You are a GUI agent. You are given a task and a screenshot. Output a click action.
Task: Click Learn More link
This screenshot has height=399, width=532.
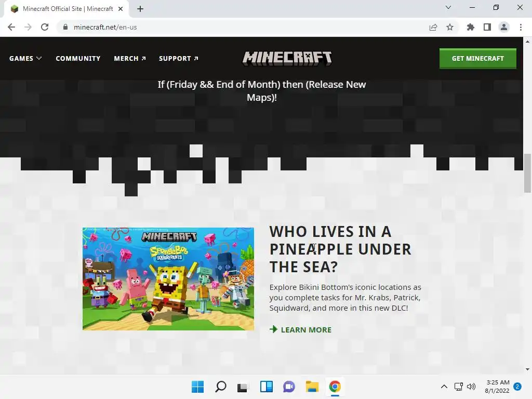point(301,329)
